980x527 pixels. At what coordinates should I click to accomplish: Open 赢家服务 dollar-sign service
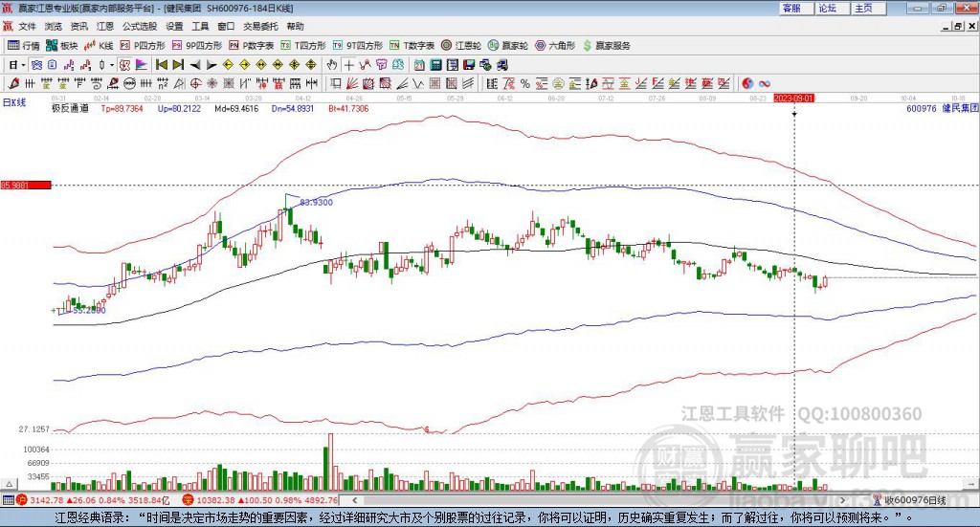point(607,46)
